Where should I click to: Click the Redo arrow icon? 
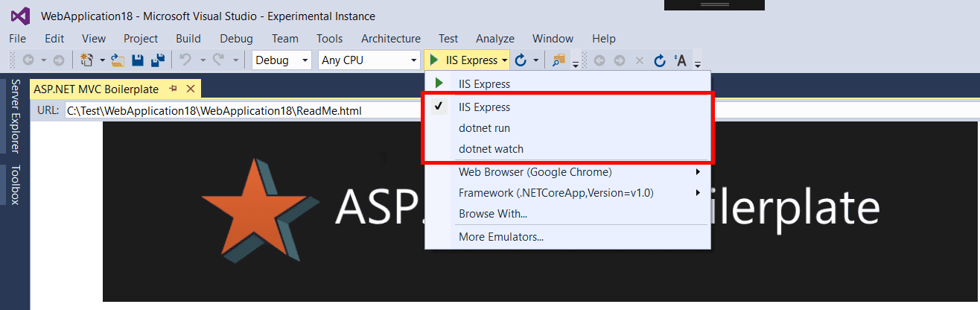(219, 60)
